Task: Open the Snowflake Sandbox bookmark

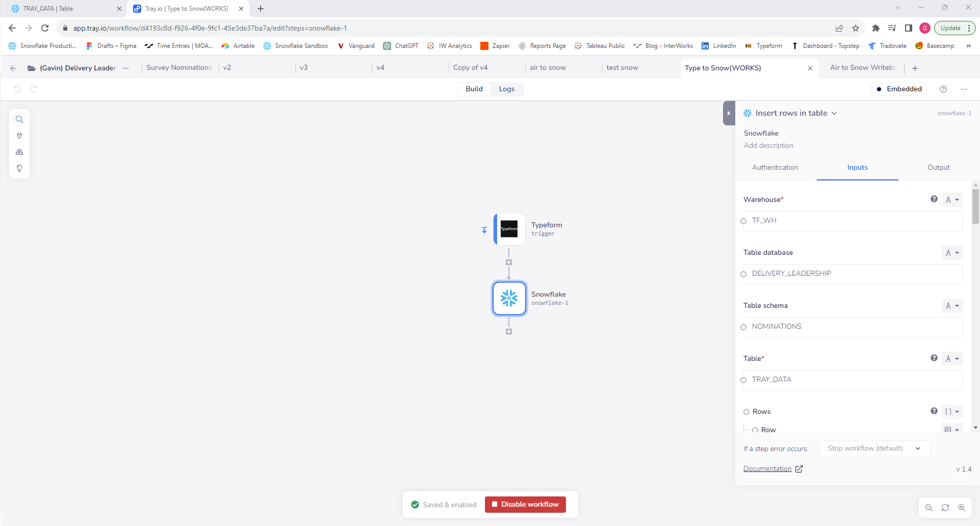Action: pyautogui.click(x=296, y=46)
